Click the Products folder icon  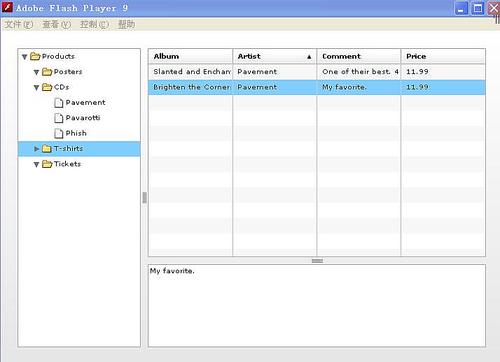(x=35, y=56)
